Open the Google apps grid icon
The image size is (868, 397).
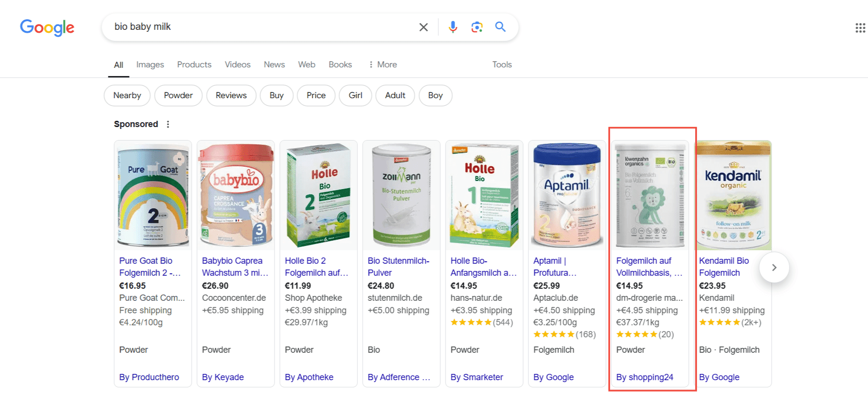pos(860,28)
